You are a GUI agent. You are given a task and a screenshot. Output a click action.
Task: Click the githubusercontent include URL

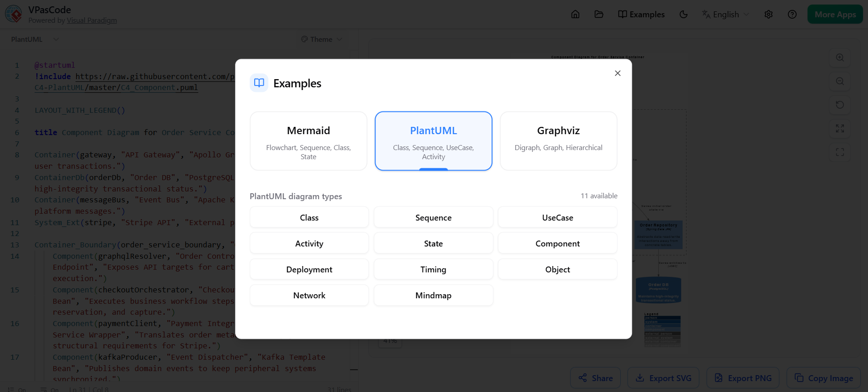pyautogui.click(x=155, y=76)
